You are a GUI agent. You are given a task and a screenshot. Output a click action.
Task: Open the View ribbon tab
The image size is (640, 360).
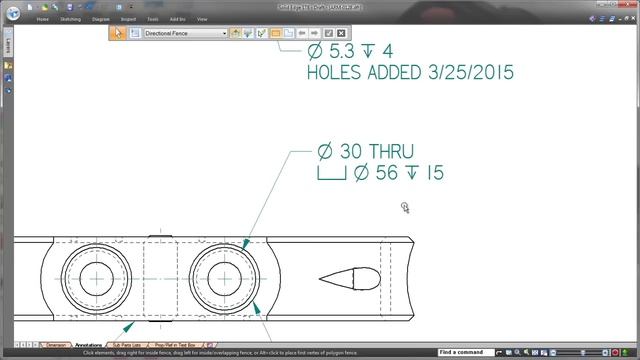pyautogui.click(x=202, y=19)
